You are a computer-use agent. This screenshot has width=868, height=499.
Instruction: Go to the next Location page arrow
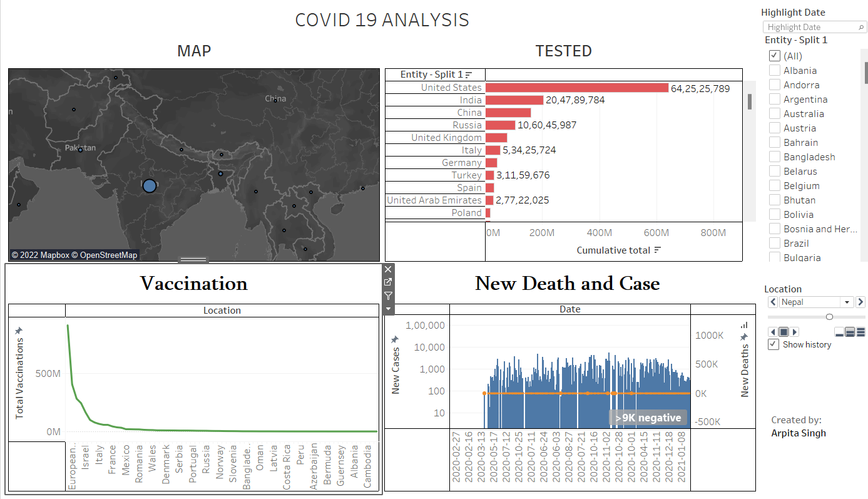pos(860,302)
